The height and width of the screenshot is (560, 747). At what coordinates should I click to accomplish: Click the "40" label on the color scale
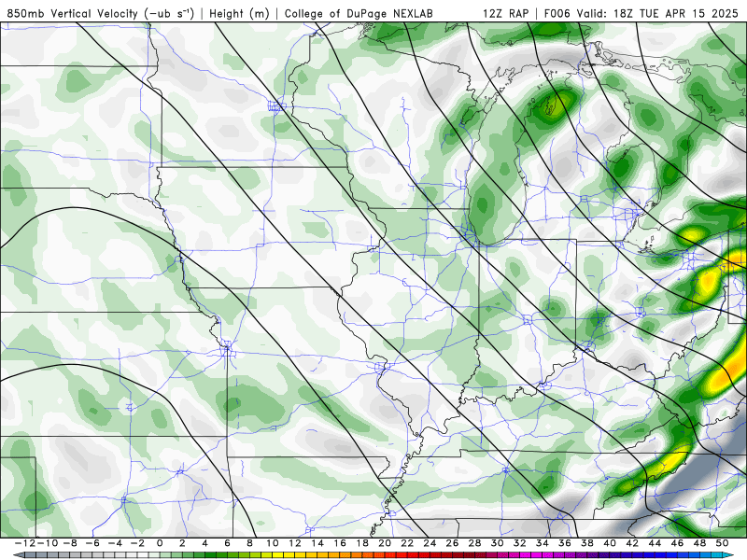pyautogui.click(x=610, y=543)
